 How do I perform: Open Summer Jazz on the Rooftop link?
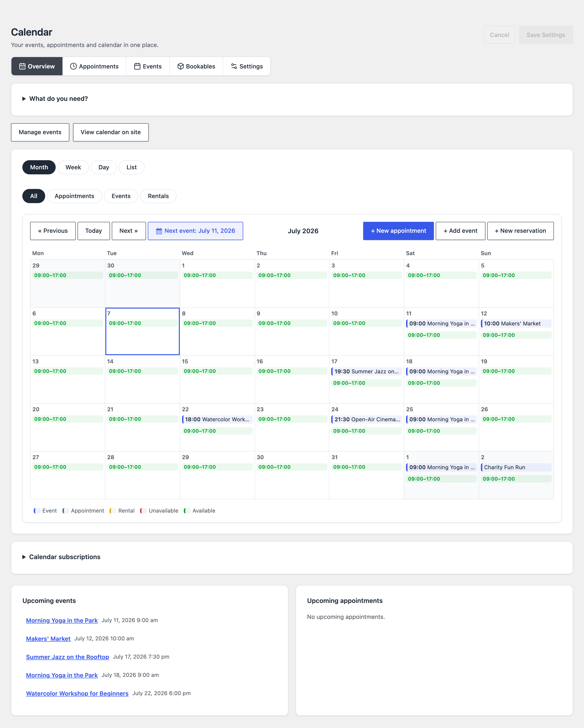click(x=68, y=657)
